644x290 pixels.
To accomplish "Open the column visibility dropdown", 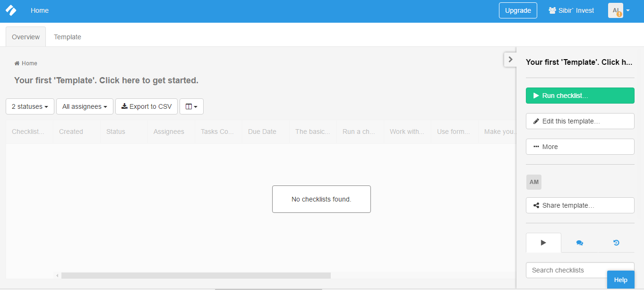I will point(191,106).
